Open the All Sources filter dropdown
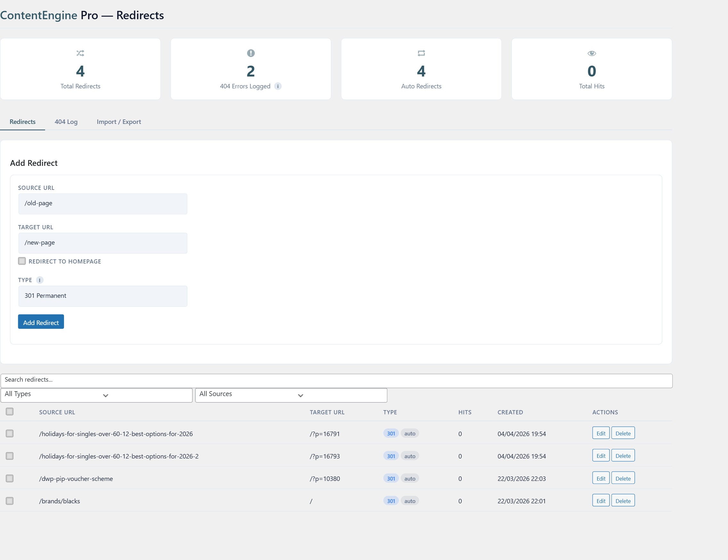 click(291, 395)
